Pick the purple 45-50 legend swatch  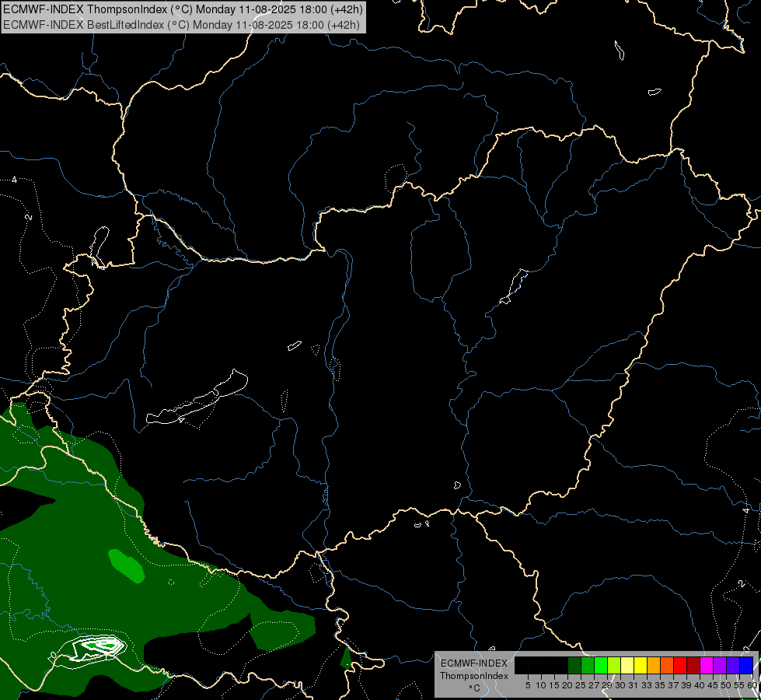click(x=720, y=665)
